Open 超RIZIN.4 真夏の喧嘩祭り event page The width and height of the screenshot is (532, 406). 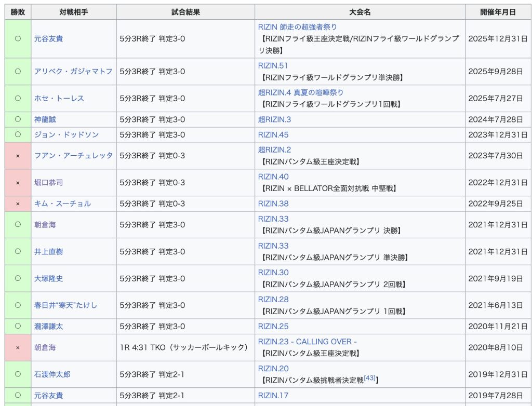300,92
